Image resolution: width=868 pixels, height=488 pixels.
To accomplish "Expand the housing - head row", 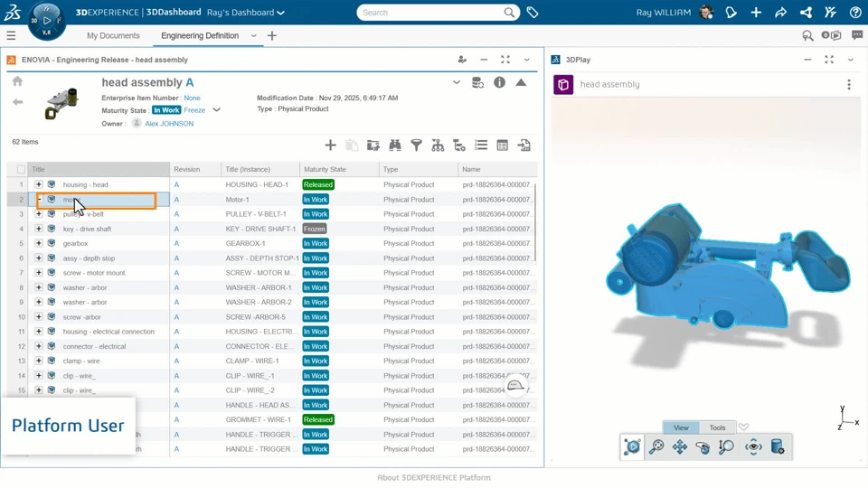I will [x=39, y=184].
